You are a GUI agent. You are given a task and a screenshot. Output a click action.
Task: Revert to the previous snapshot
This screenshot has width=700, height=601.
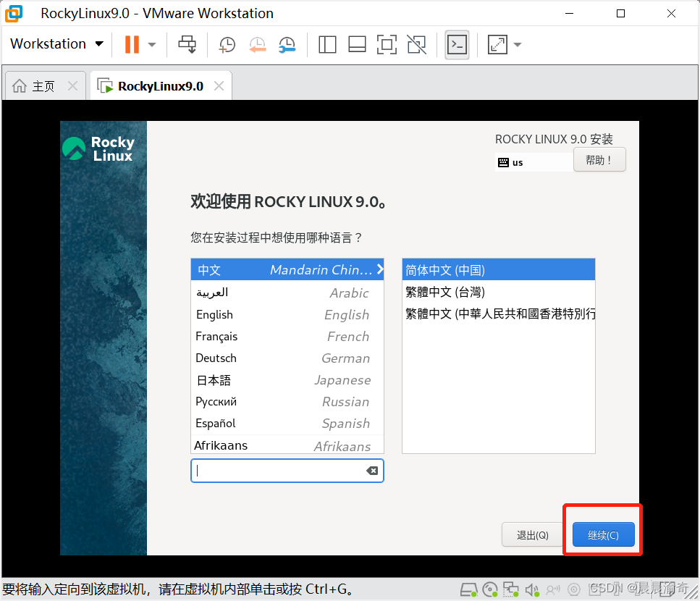pos(257,45)
